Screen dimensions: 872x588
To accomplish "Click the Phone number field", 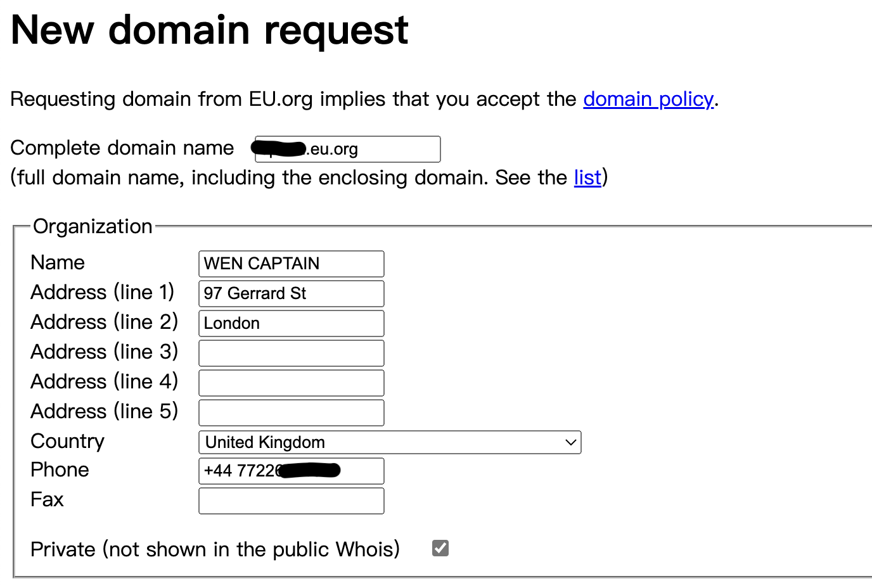I will [x=291, y=471].
